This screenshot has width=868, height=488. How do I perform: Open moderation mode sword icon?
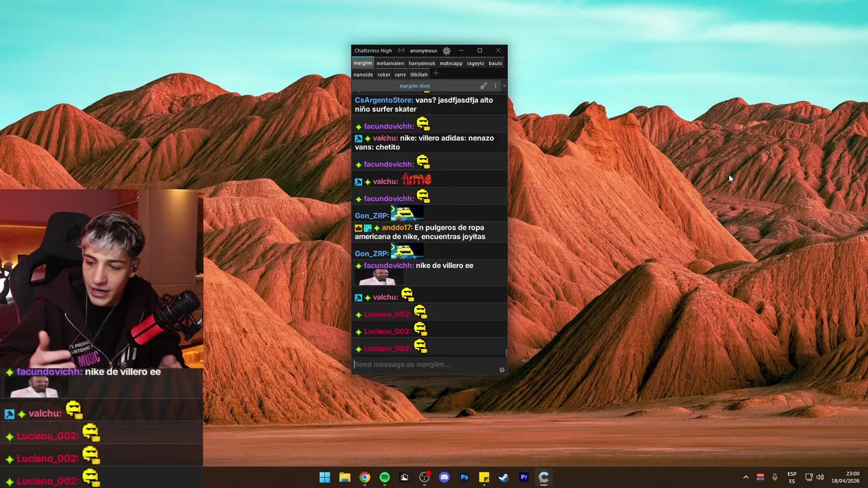click(x=484, y=86)
